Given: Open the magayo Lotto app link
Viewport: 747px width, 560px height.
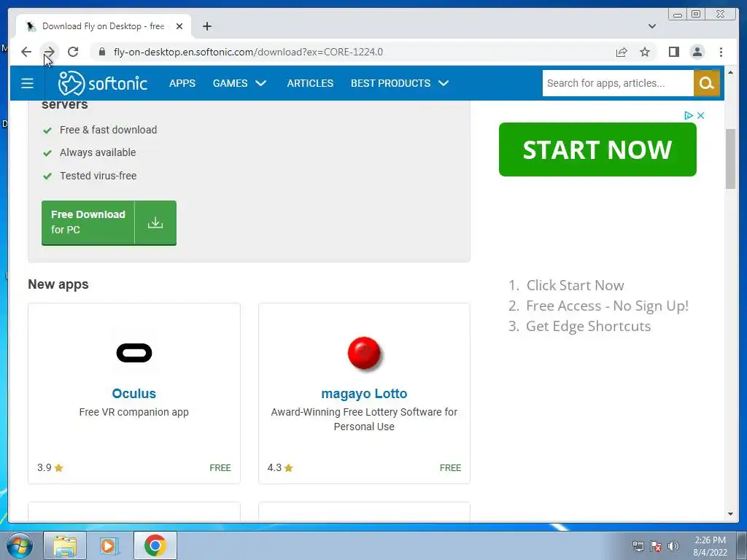Looking at the screenshot, I should (364, 393).
